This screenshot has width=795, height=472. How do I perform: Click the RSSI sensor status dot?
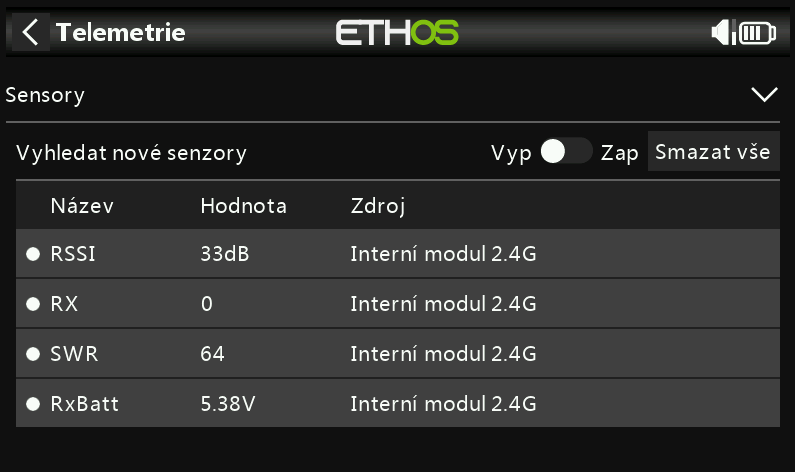[32, 255]
